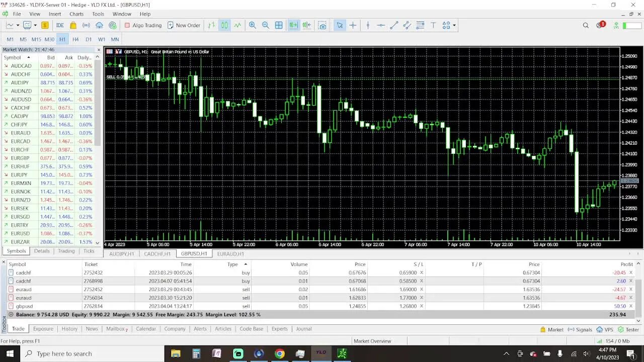Image resolution: width=644 pixels, height=362 pixels.
Task: Open the Market shopping bag icon
Action: tap(73, 25)
